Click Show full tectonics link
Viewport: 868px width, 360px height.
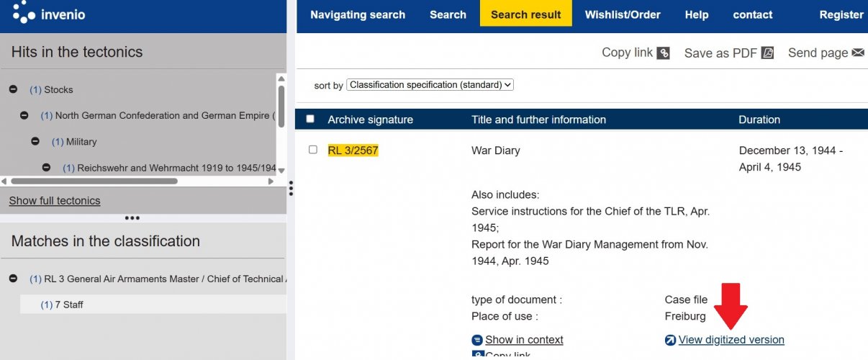[55, 201]
